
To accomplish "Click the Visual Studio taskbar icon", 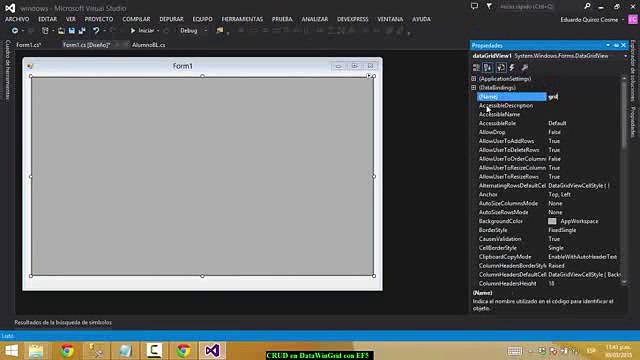I will click(x=212, y=351).
